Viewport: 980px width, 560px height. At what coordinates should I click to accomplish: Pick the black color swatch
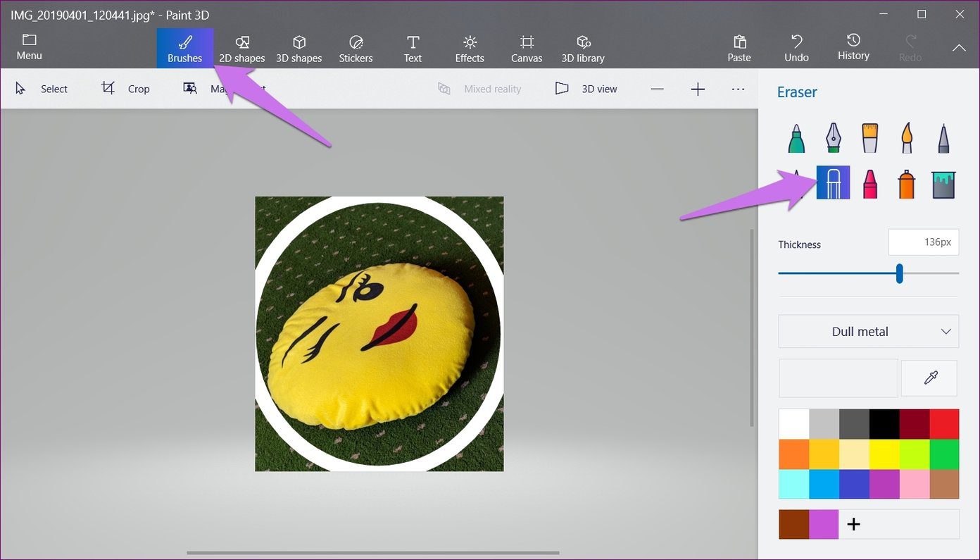tap(884, 424)
